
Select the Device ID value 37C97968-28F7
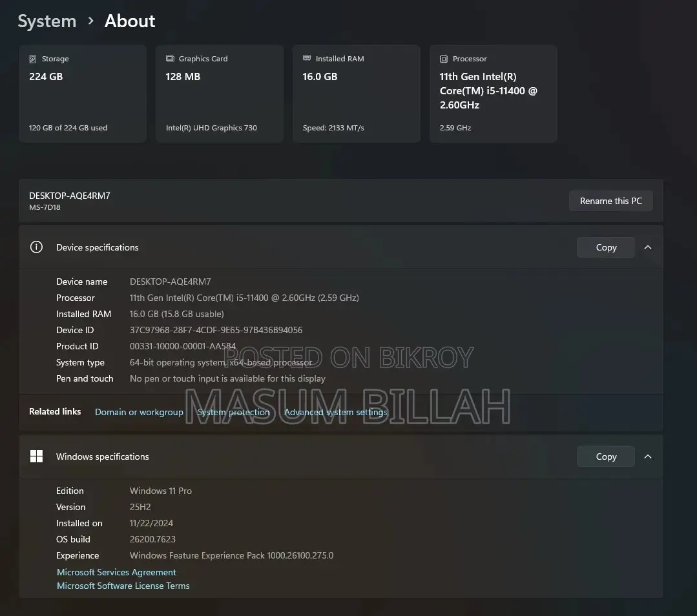click(216, 330)
